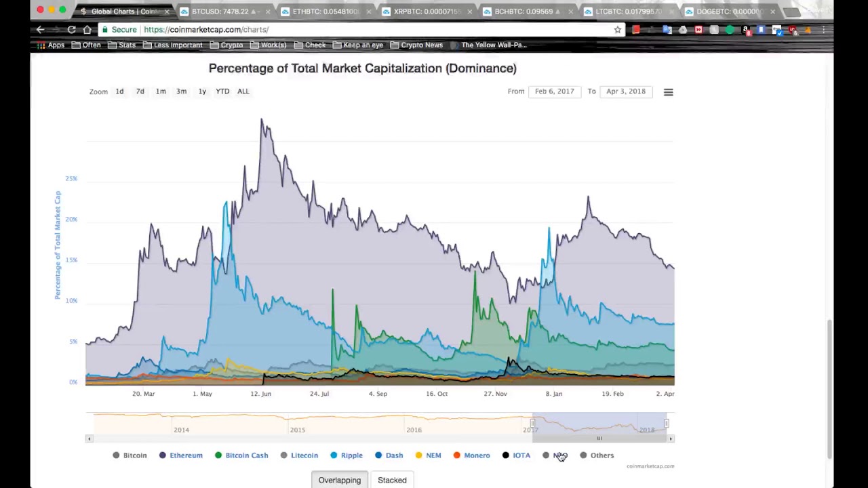
Task: Open the Crypto News bookmarks folder
Action: coord(416,45)
